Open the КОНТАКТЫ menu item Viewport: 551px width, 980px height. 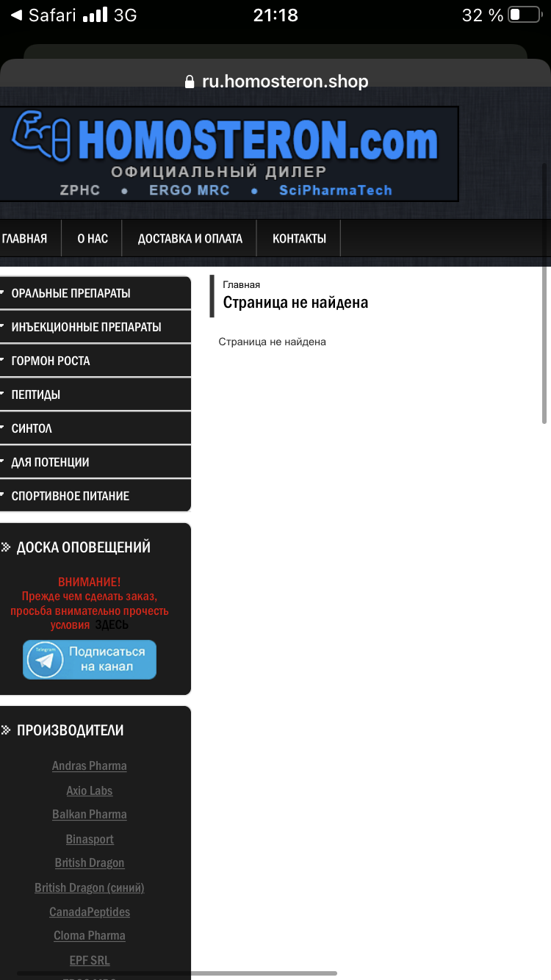(299, 239)
